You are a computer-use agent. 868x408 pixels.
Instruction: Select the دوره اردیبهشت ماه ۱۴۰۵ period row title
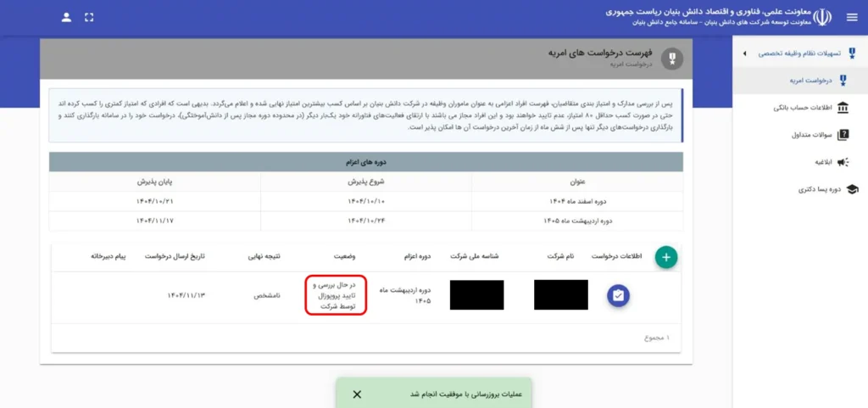click(x=577, y=221)
